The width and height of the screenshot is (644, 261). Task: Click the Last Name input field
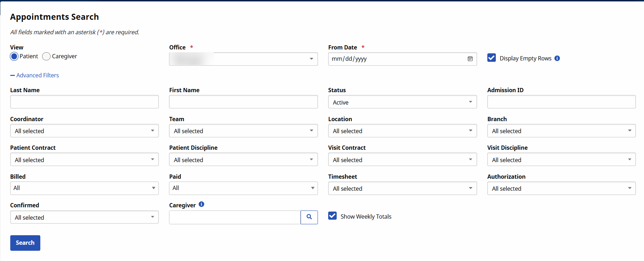click(84, 102)
